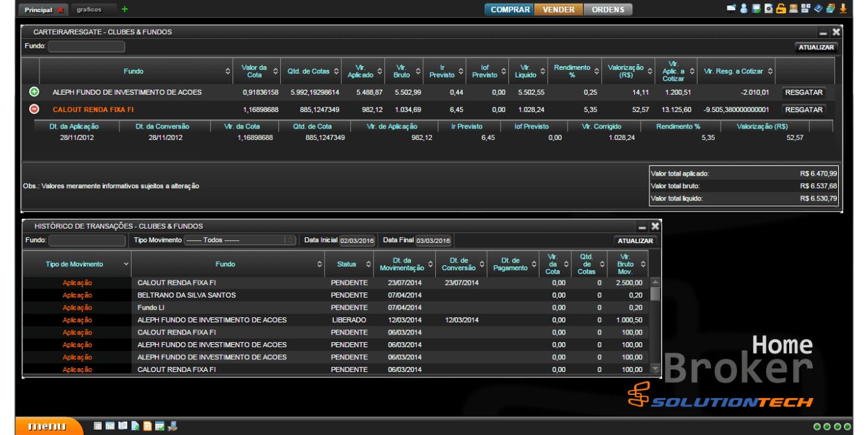Open the blue help book icon
868x435 pixels.
pos(818,9)
